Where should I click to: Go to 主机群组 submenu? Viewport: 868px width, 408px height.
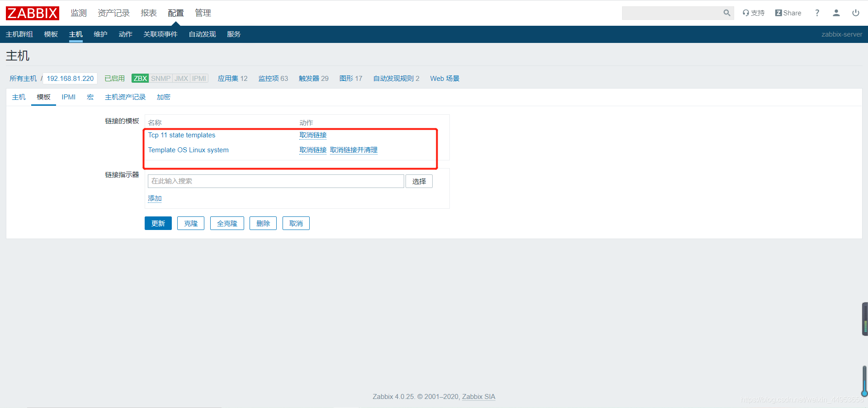pos(19,34)
